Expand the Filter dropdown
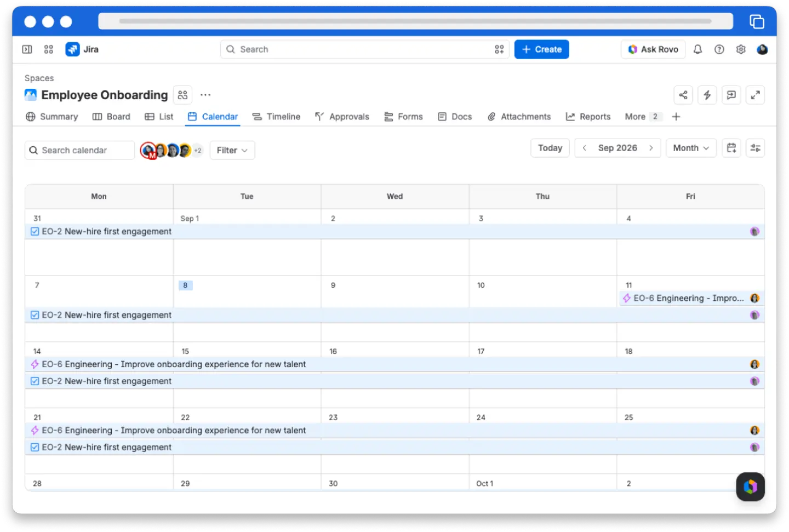This screenshot has height=532, width=789. click(x=232, y=150)
